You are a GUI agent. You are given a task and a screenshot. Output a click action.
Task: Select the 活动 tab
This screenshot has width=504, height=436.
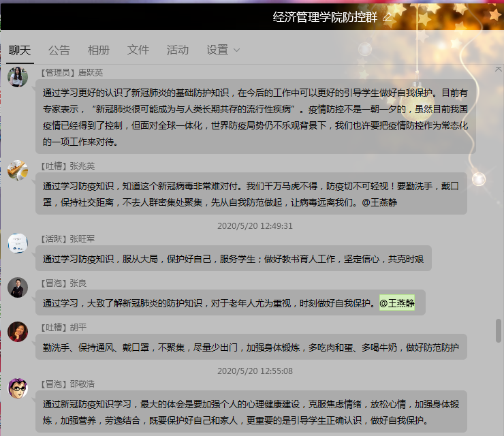(x=178, y=50)
